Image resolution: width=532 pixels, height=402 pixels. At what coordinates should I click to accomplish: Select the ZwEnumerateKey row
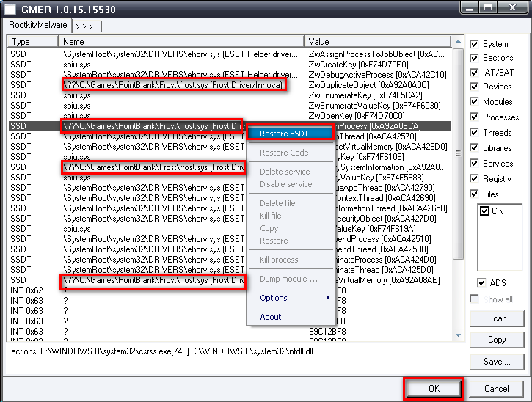coord(230,95)
